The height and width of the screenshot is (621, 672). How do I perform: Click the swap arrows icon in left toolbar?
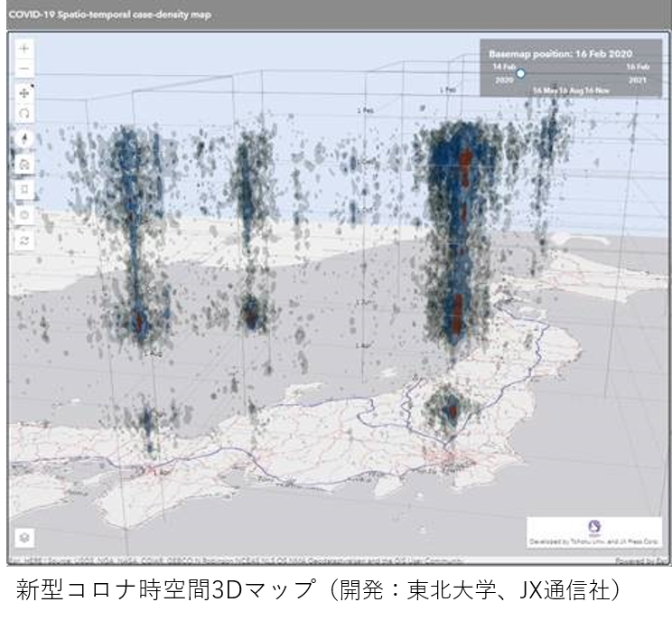[x=24, y=240]
